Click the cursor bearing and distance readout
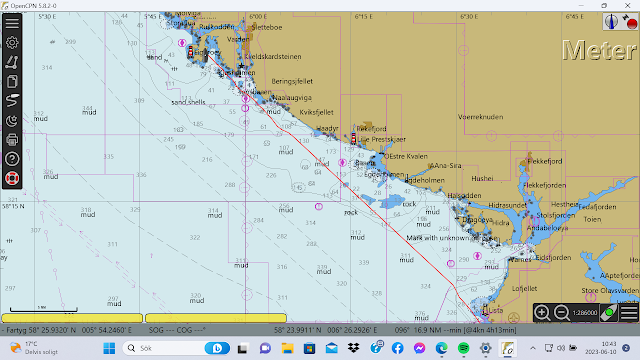 coord(456,330)
